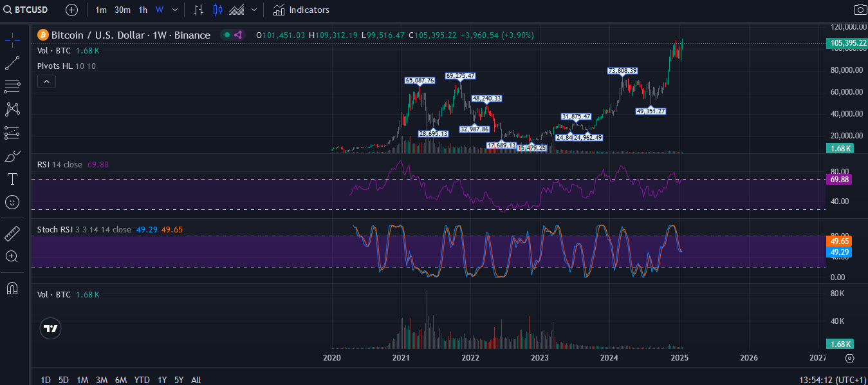Set the date range to 1Y

pyautogui.click(x=162, y=380)
